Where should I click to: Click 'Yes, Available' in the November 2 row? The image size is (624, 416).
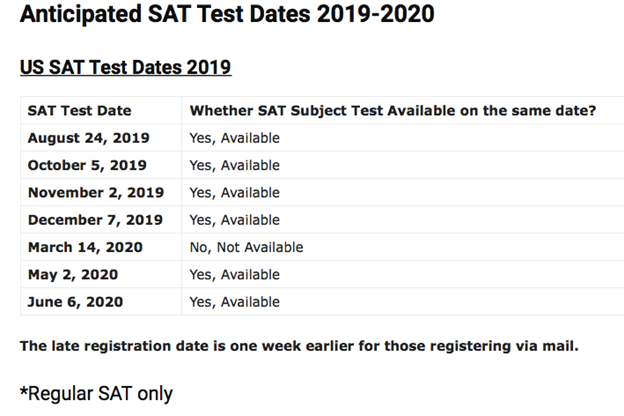pyautogui.click(x=234, y=193)
